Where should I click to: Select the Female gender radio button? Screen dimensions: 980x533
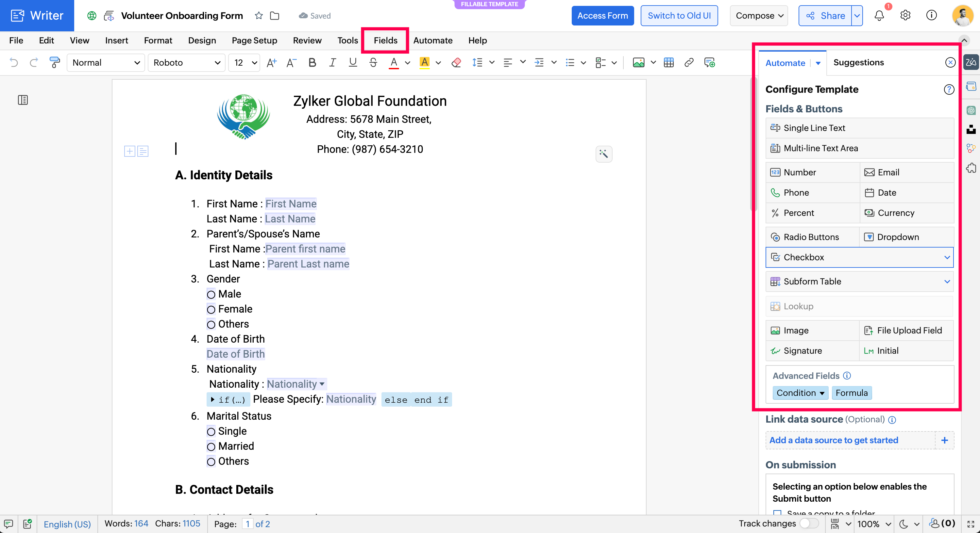click(x=211, y=310)
